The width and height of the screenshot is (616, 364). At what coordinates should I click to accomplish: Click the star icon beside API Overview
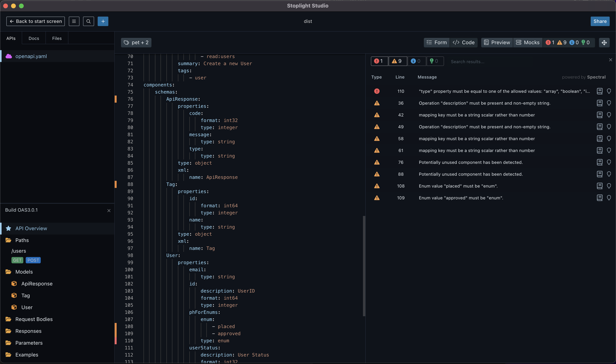[9, 228]
